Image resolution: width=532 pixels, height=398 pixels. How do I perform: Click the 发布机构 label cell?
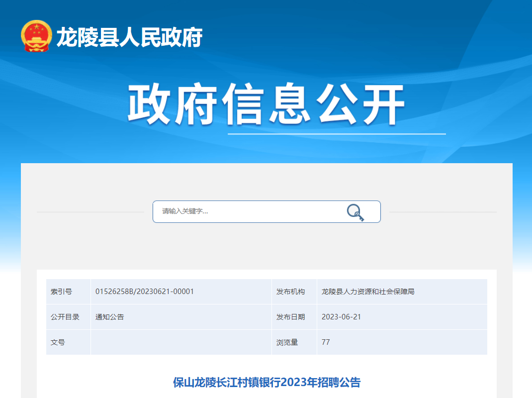pyautogui.click(x=291, y=292)
